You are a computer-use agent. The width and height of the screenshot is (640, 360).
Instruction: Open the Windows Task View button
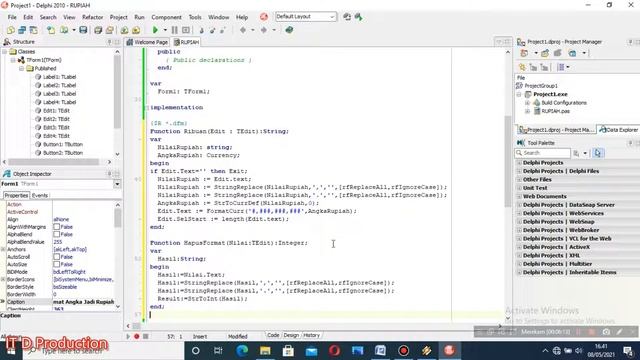point(218,351)
